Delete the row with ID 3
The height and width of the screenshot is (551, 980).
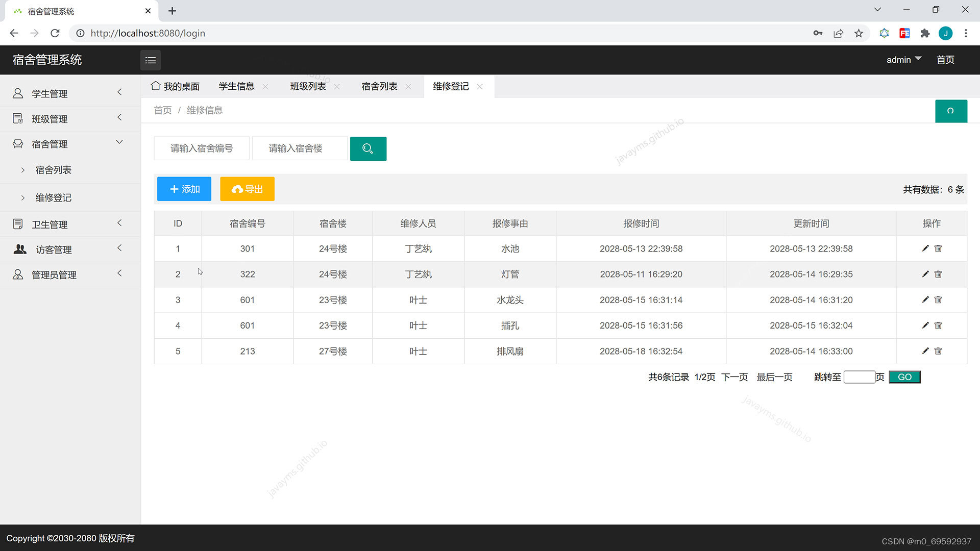tap(938, 300)
